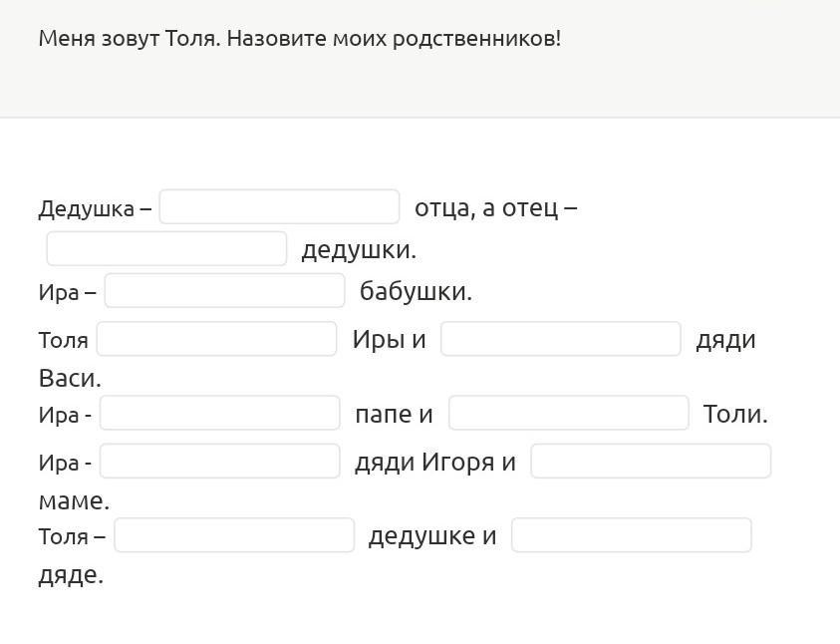Click the blank field before 'дяди Васи'
Viewport: 840px width, 644px height.
tap(560, 339)
